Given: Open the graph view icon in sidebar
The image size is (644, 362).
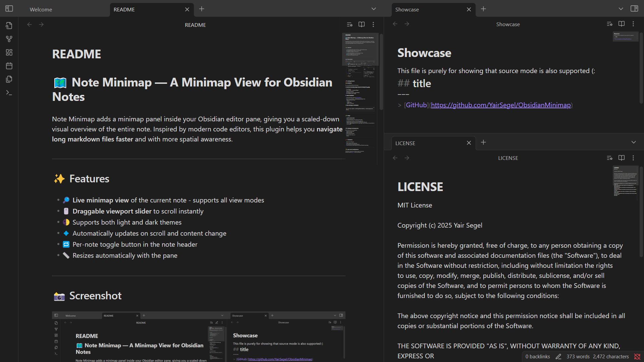Looking at the screenshot, I should (9, 39).
